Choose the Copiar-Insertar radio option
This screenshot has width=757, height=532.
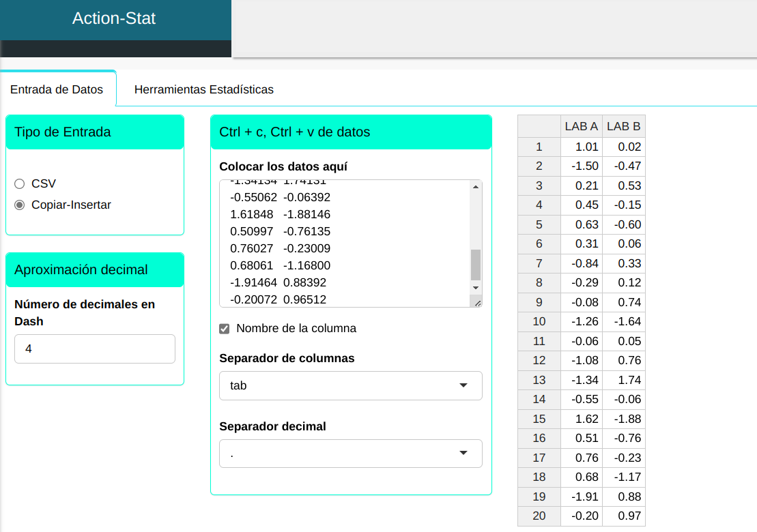coord(19,205)
